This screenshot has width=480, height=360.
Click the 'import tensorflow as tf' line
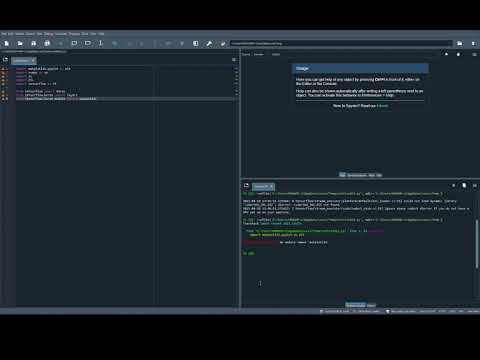pyautogui.click(x=36, y=84)
